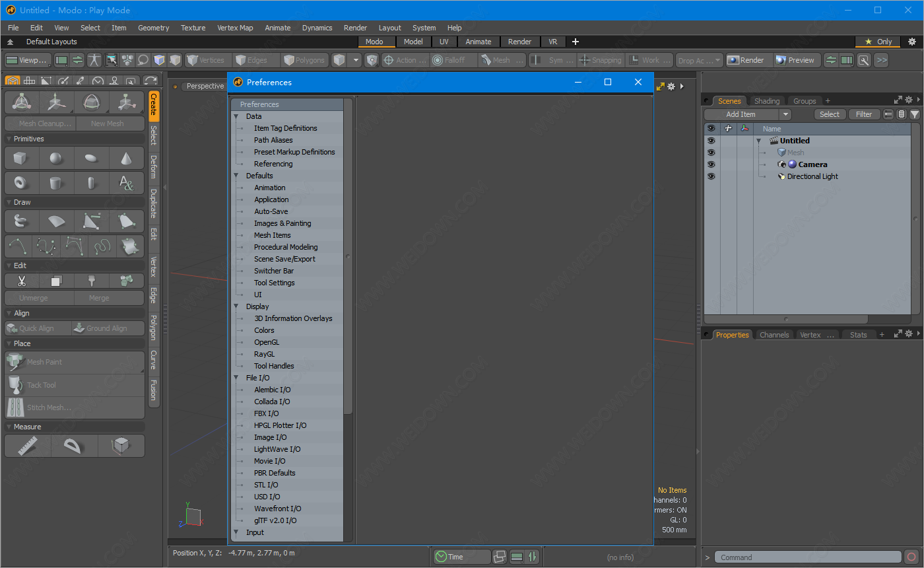Screen dimensions: 924x568
Task: Click the Ground Align button
Action: pos(108,328)
